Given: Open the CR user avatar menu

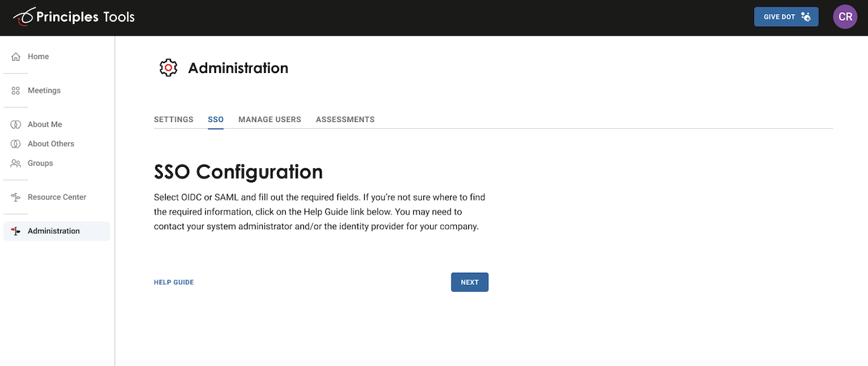Looking at the screenshot, I should [x=845, y=17].
